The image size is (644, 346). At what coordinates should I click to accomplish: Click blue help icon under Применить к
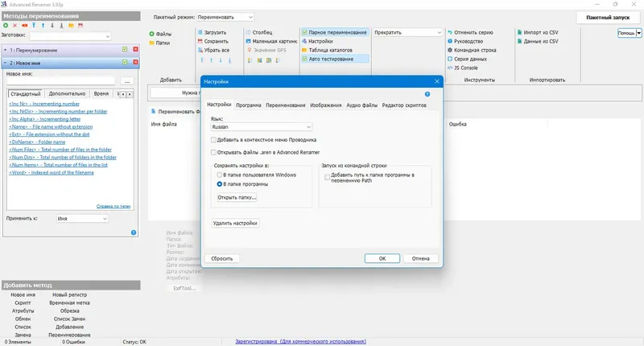(x=134, y=233)
